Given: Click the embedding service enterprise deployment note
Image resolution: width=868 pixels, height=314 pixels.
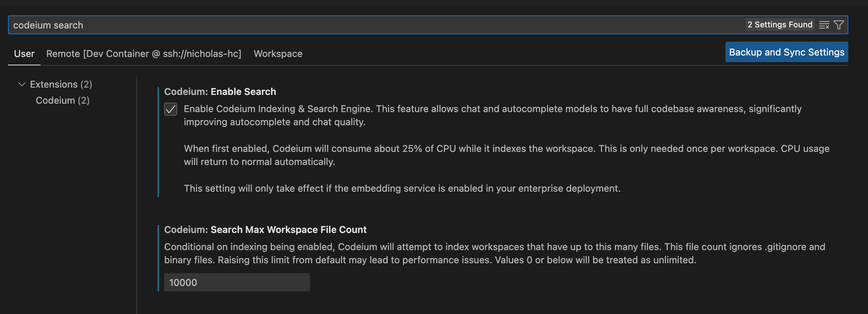Looking at the screenshot, I should [402, 188].
